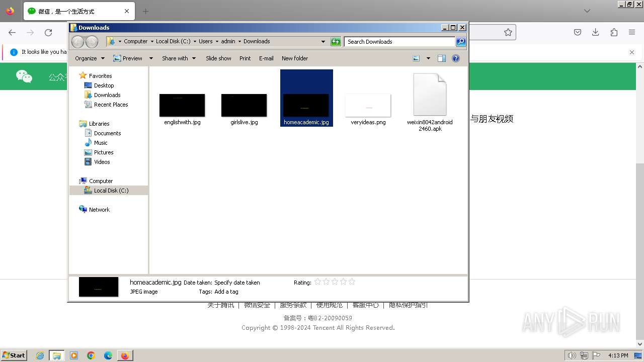This screenshot has width=644, height=362.
Task: Click the WeChat logo on webpage
Action: click(24, 76)
